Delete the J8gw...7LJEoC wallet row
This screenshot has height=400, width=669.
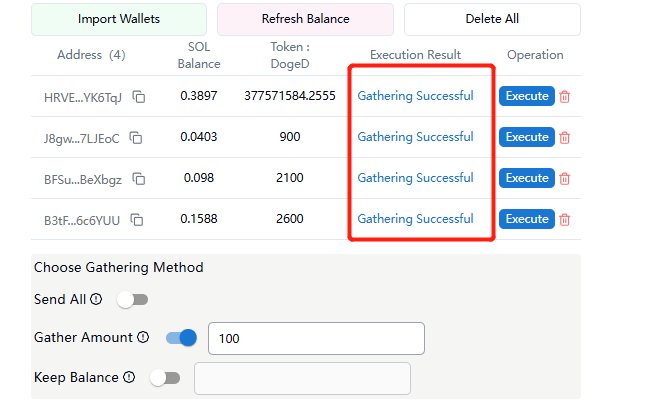[565, 138]
